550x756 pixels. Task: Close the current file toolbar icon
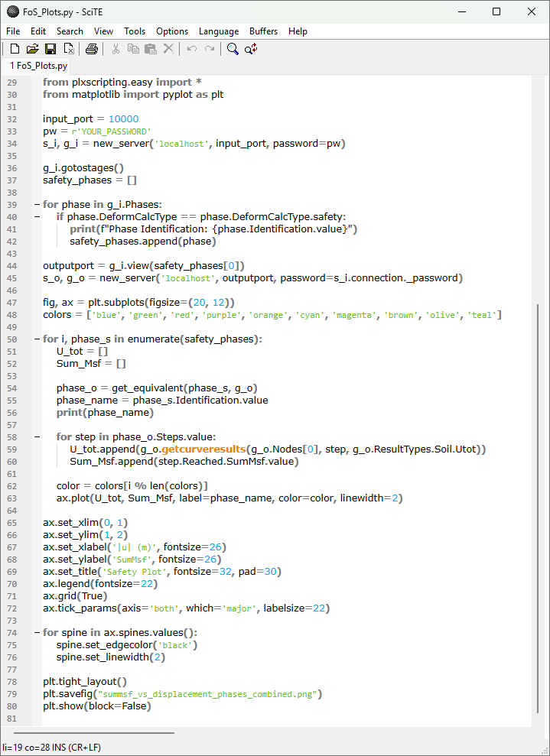coord(69,49)
